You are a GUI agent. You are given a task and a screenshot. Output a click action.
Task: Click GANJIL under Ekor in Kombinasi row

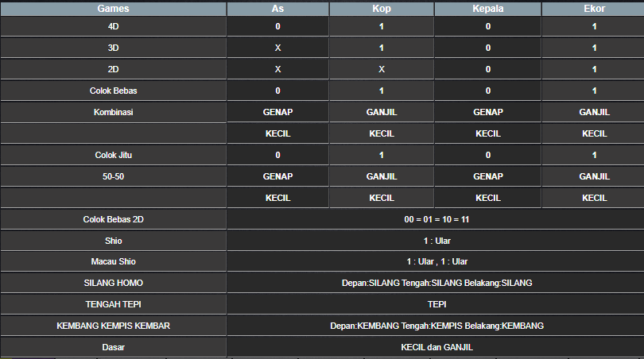594,112
